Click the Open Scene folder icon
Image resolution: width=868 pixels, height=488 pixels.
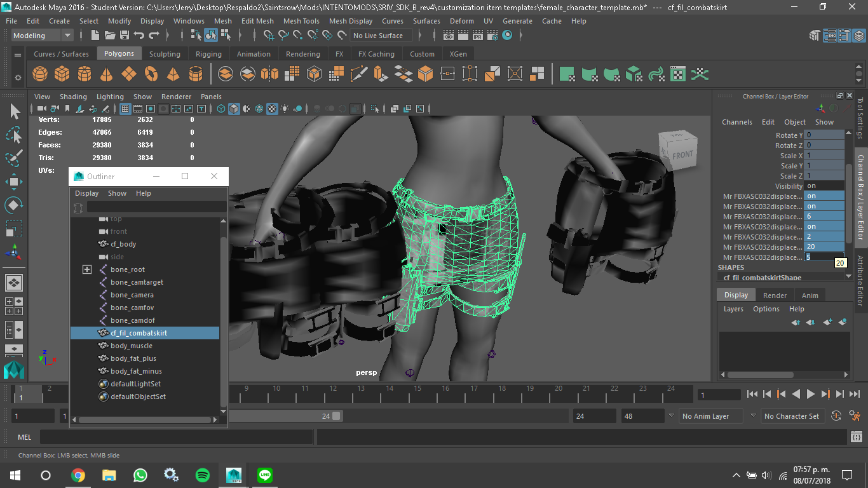[111, 36]
